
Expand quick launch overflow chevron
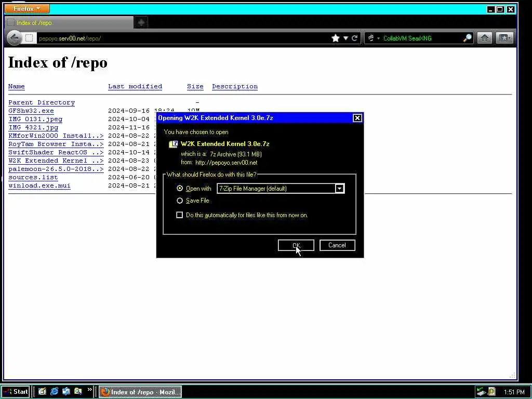tap(89, 390)
